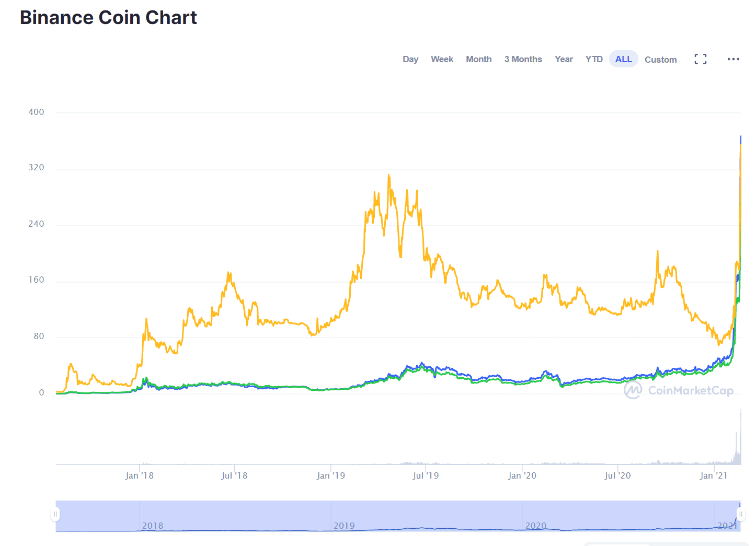Click the Jan '19 x-axis label

coord(331,475)
